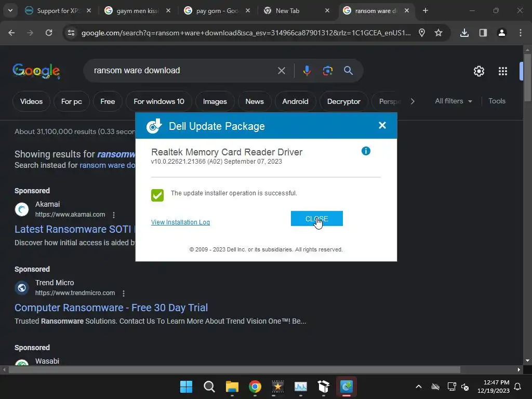Image resolution: width=532 pixels, height=399 pixels.
Task: Toggle Chrome side panel icon
Action: pyautogui.click(x=483, y=33)
